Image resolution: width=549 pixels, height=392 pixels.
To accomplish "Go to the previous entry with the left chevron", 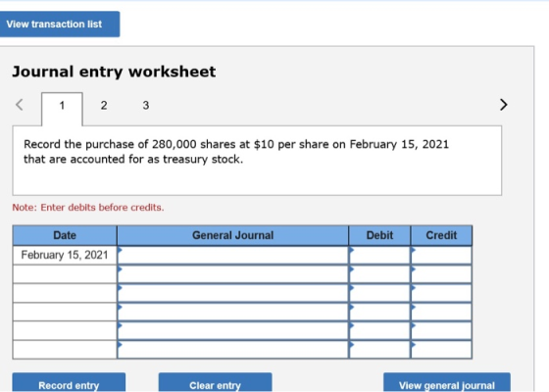I will [x=20, y=105].
